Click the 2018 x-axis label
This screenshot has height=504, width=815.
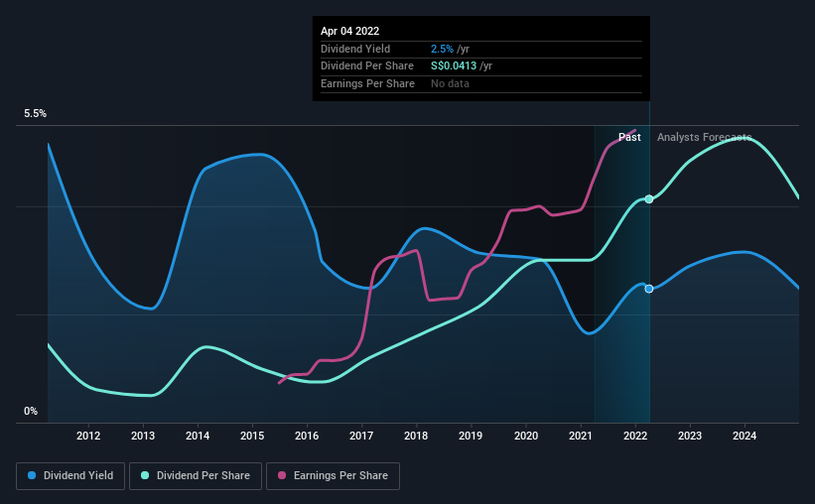pos(416,436)
